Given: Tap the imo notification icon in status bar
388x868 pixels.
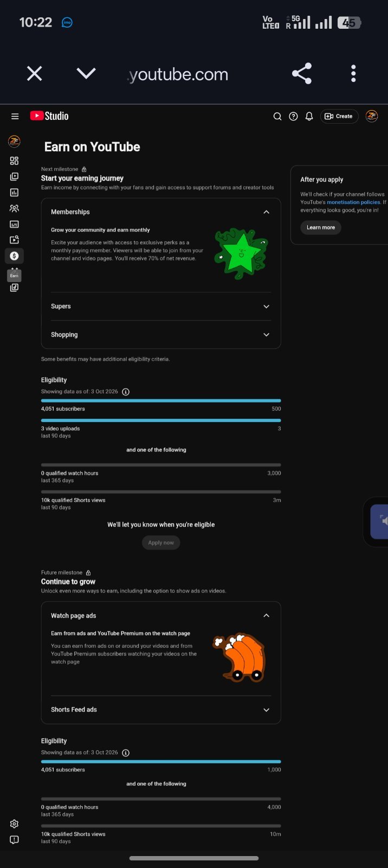Looking at the screenshot, I should 67,23.
